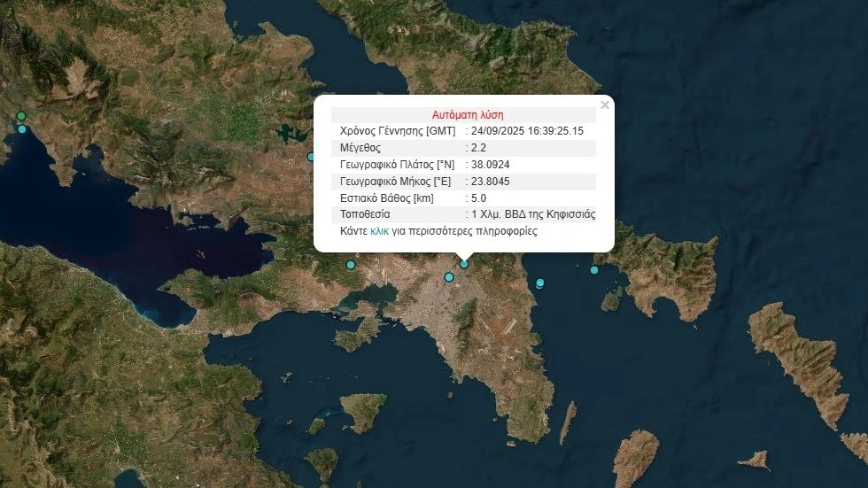Close the earthquake info popup
The width and height of the screenshot is (868, 488).
[604, 105]
